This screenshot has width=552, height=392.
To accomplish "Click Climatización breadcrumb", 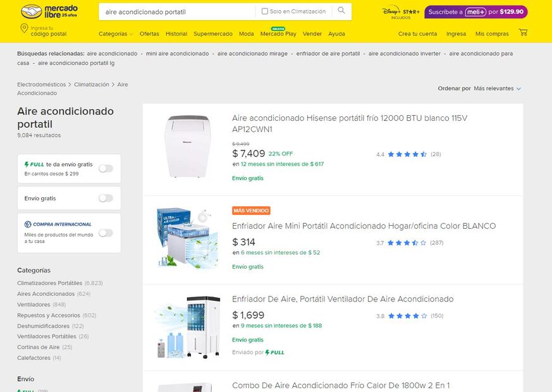I will click(92, 85).
